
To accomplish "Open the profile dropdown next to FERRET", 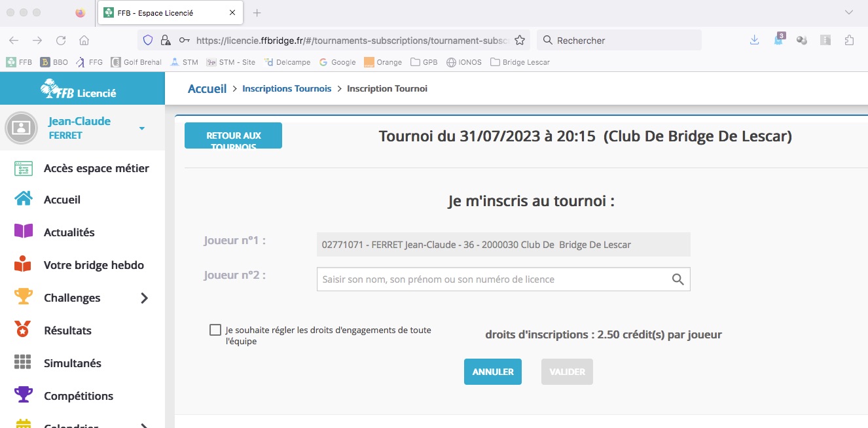I will click(x=141, y=128).
